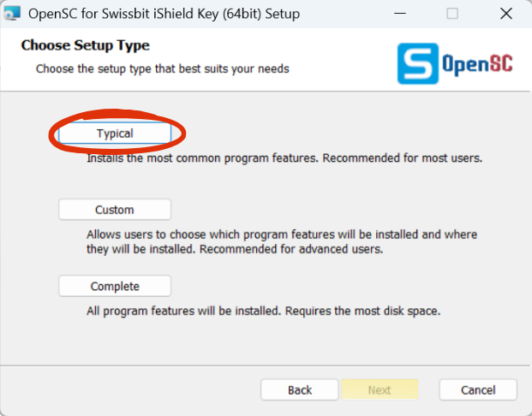The width and height of the screenshot is (532, 416).
Task: Choose the Typical setup type
Action: click(115, 134)
